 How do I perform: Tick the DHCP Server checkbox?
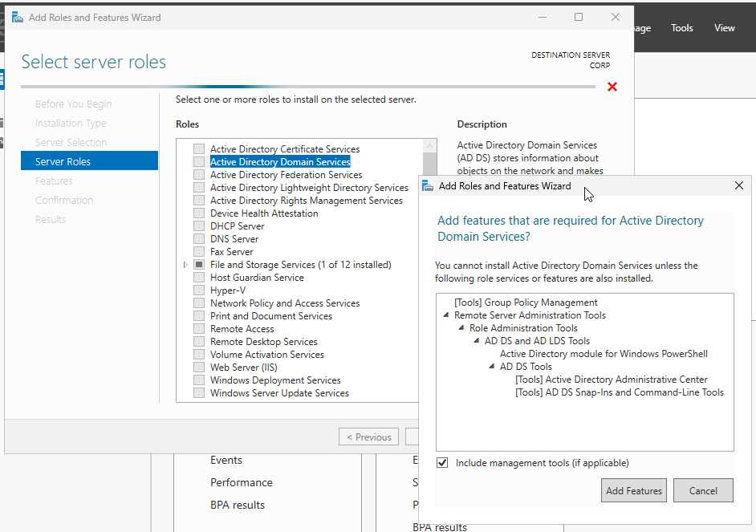tap(199, 226)
